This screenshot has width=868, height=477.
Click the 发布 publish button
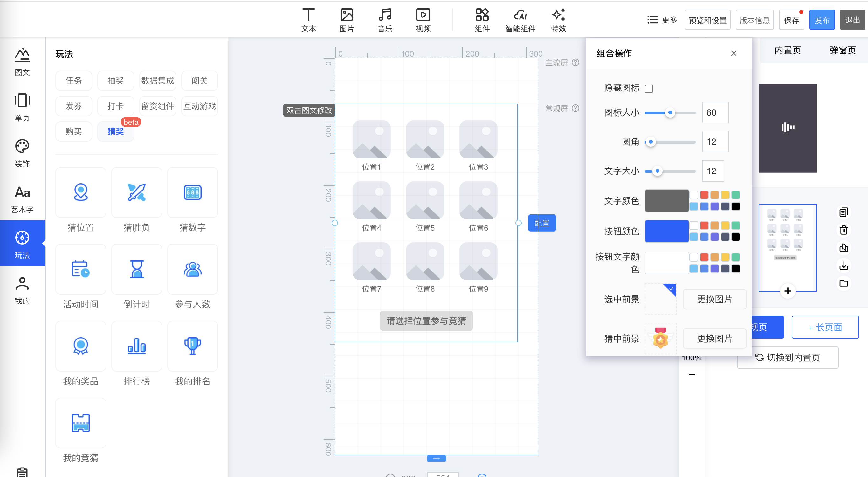point(822,20)
